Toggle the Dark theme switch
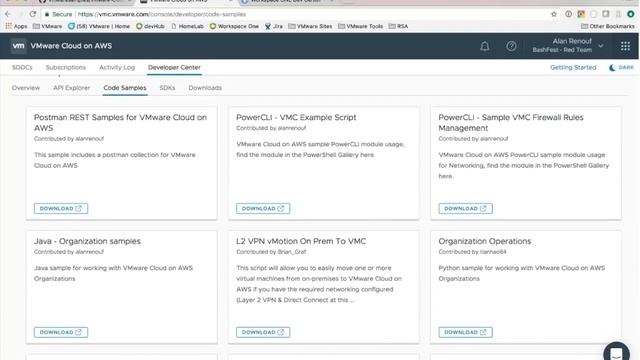 621,67
